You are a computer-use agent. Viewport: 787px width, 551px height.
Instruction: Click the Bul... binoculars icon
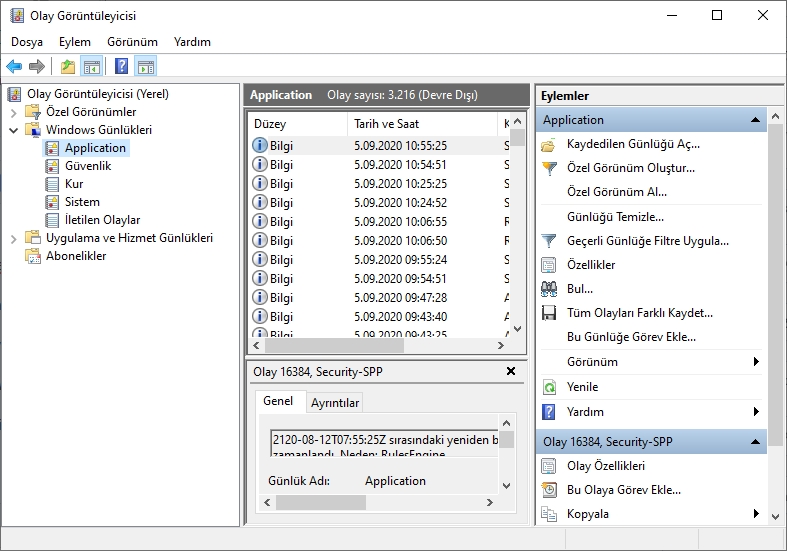click(x=549, y=289)
